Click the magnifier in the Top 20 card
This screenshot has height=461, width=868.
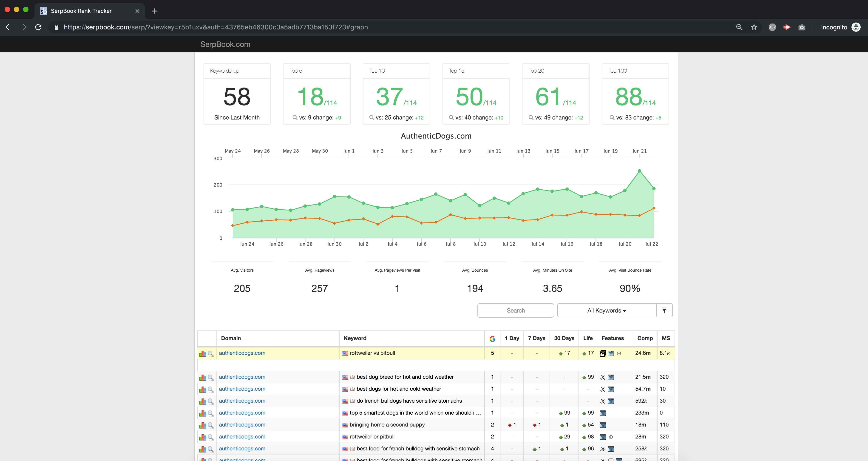pos(531,117)
